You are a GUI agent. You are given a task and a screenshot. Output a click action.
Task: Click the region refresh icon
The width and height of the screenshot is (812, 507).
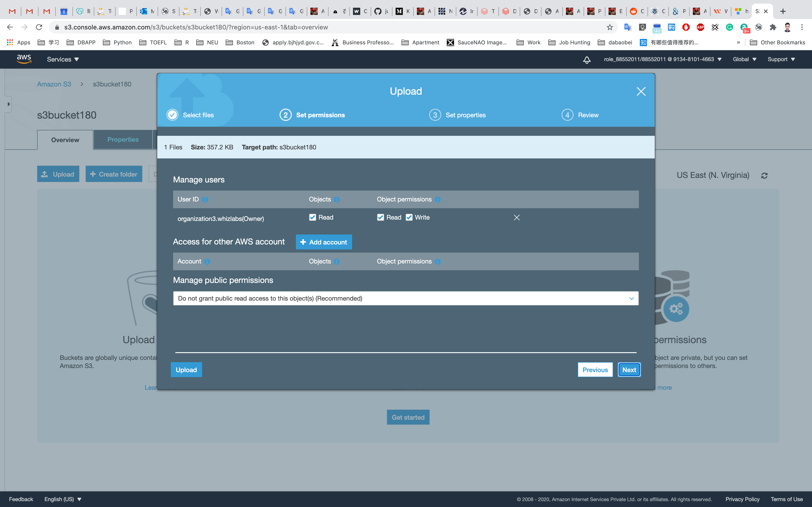pos(764,176)
